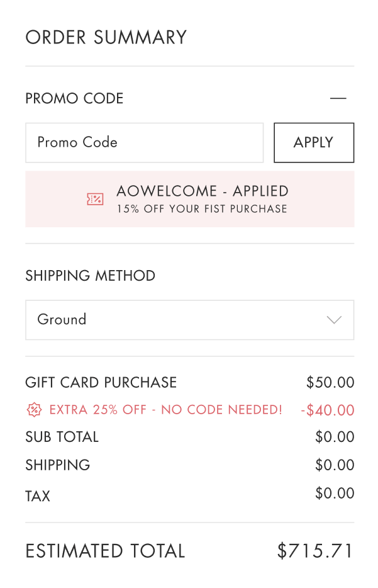
Task: Click the Tax label
Action: [38, 496]
